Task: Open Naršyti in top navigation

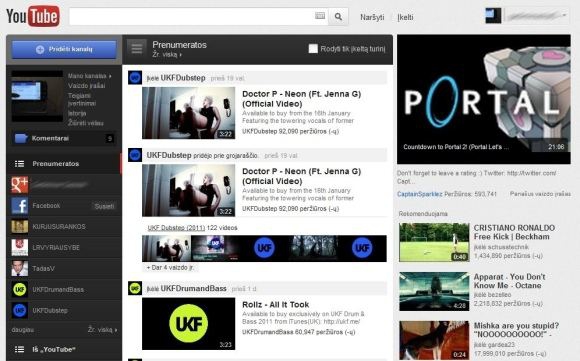Action: pyautogui.click(x=372, y=17)
